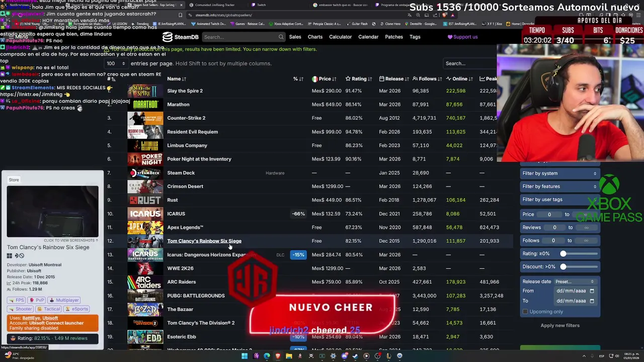Open the Patches page

point(394,37)
